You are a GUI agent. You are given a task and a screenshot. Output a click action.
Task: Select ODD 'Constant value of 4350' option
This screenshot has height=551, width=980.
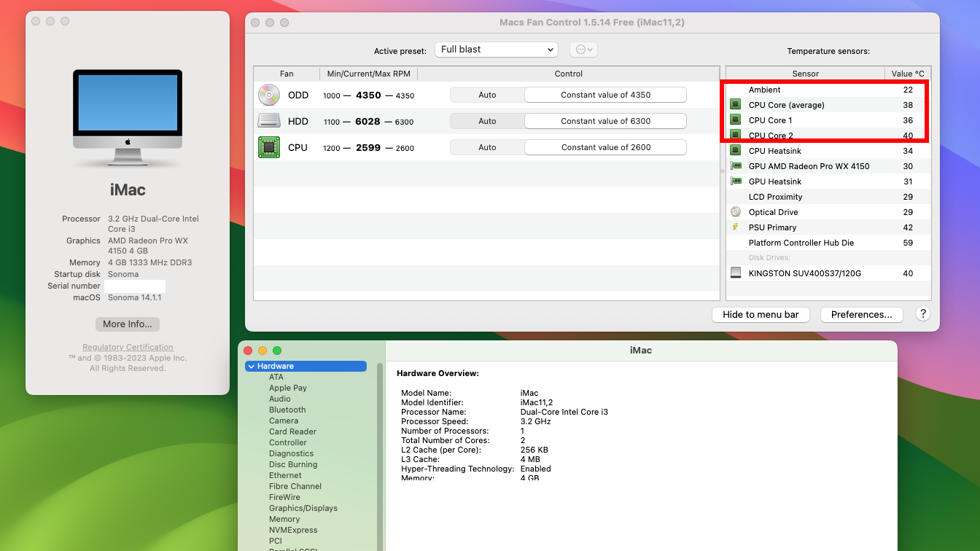pyautogui.click(x=605, y=95)
